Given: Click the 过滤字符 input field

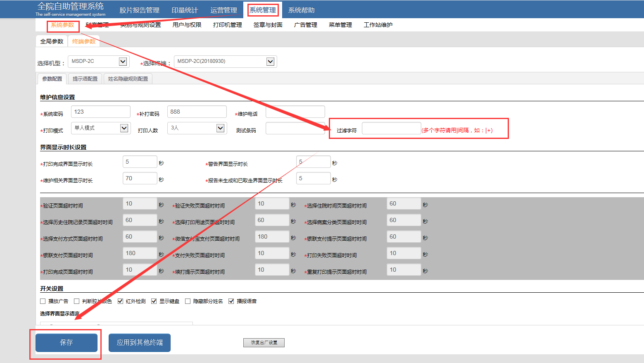Looking at the screenshot, I should (391, 129).
